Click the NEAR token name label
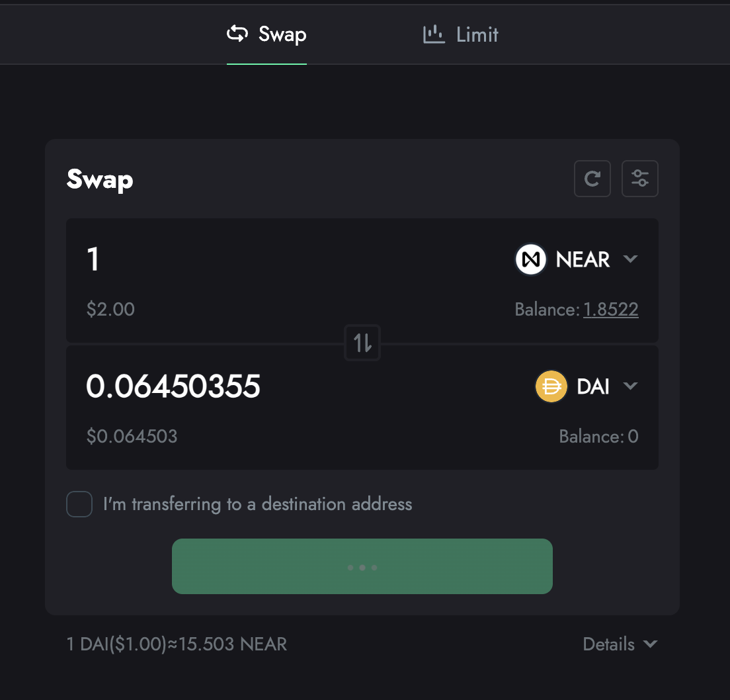 pyautogui.click(x=583, y=259)
